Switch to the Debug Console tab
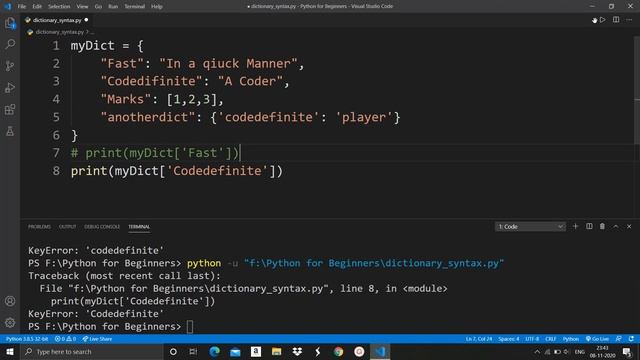The width and height of the screenshot is (640, 360). [x=102, y=227]
